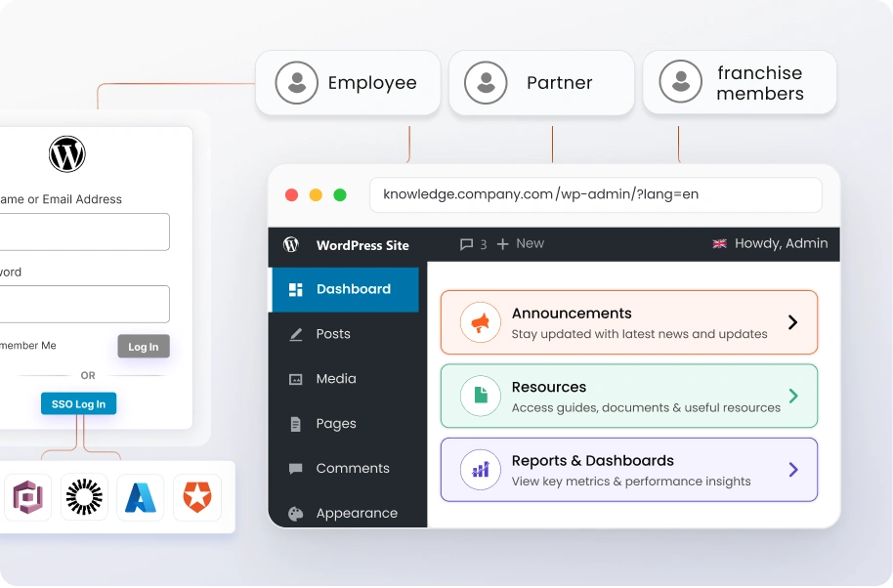
Task: Click the Media image icon
Action: (296, 379)
